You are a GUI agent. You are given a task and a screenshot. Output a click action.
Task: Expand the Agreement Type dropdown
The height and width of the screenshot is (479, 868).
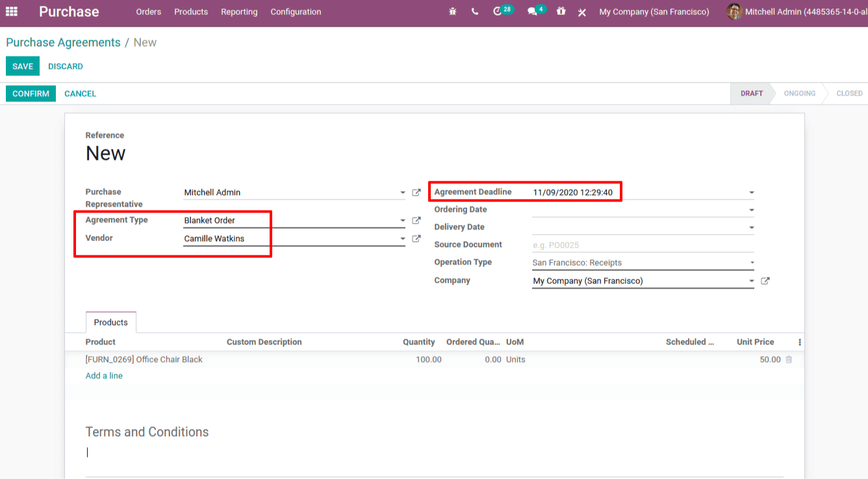(x=403, y=221)
